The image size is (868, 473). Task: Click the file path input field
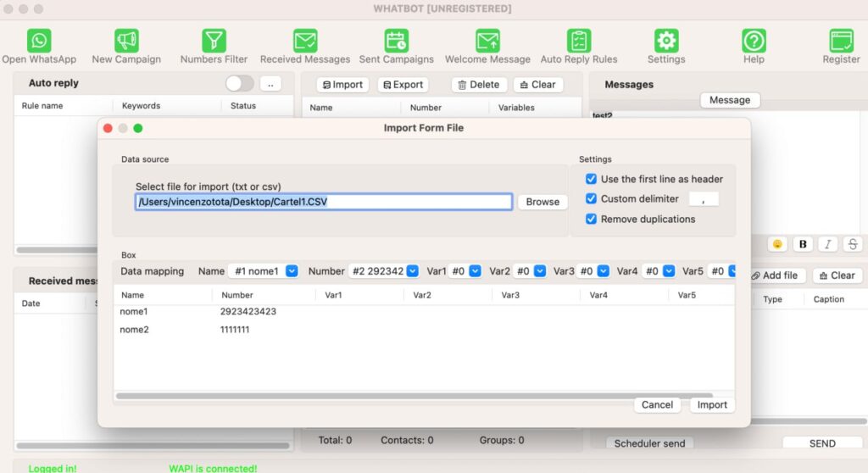[324, 202]
